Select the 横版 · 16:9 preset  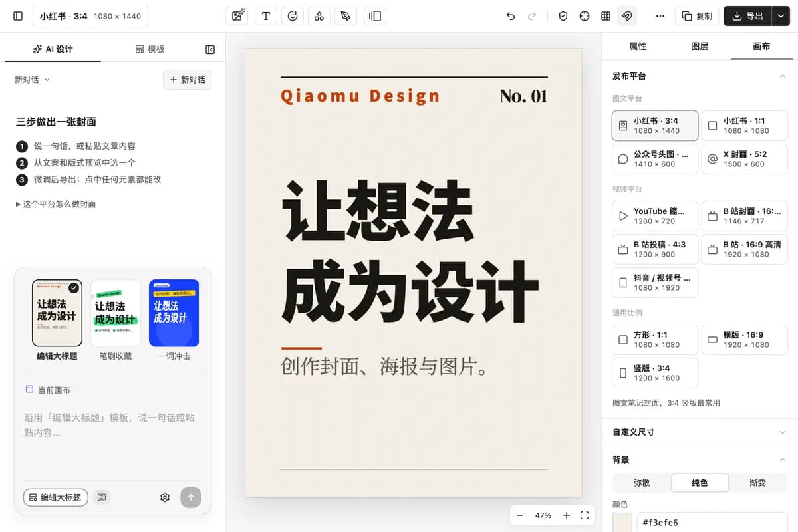point(745,340)
